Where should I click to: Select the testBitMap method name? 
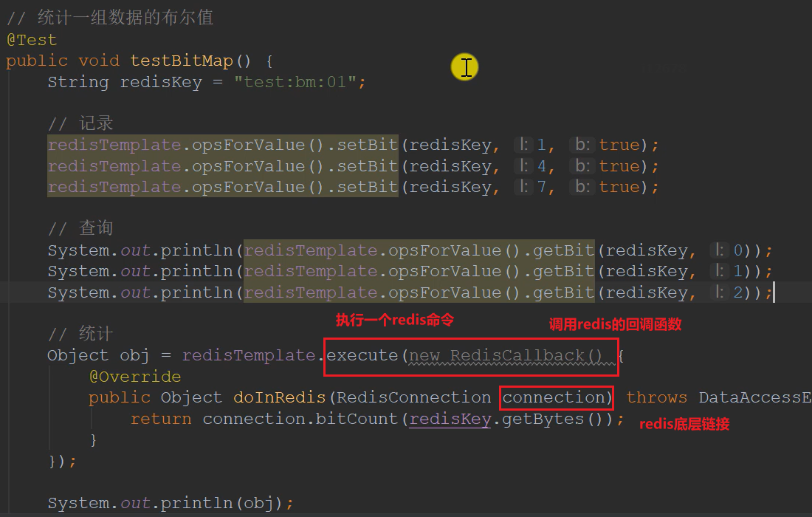point(182,61)
